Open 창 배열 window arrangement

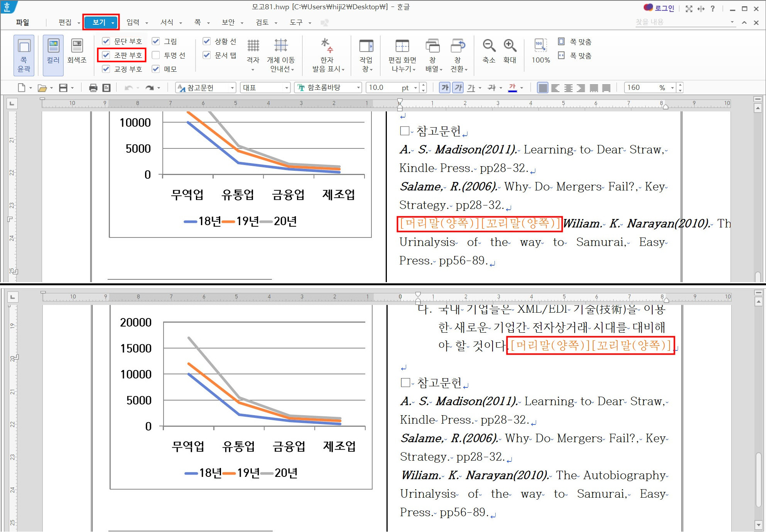(433, 55)
